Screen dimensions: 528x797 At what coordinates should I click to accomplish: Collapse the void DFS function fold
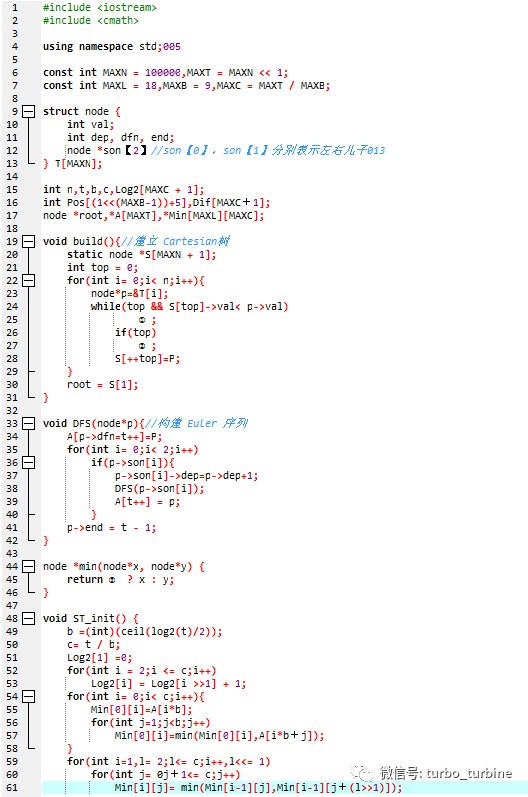pos(29,423)
